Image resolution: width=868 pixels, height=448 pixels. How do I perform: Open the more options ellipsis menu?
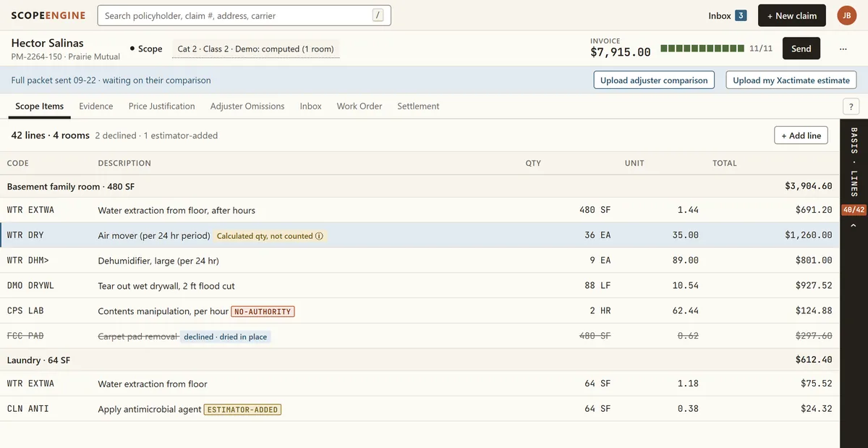tap(843, 48)
